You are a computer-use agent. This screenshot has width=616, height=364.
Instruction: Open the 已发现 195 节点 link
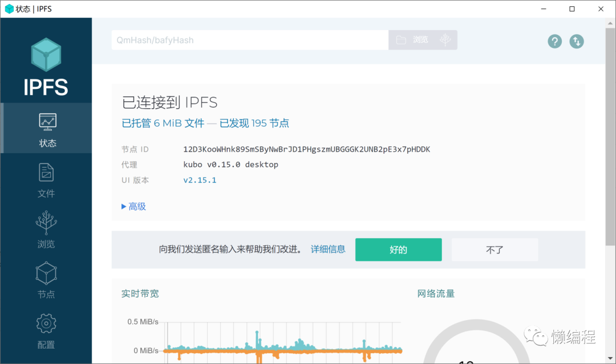(x=254, y=123)
